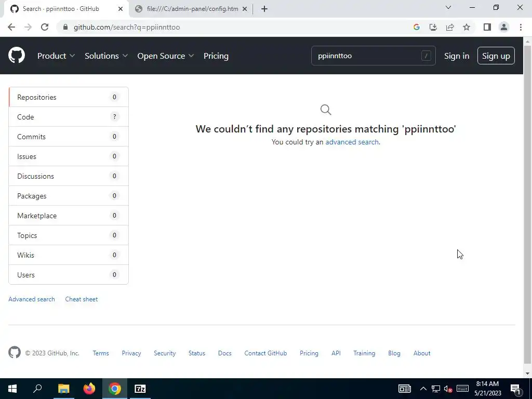Click the browser address bar URL
Viewport: 532px width, 399px height.
127,27
